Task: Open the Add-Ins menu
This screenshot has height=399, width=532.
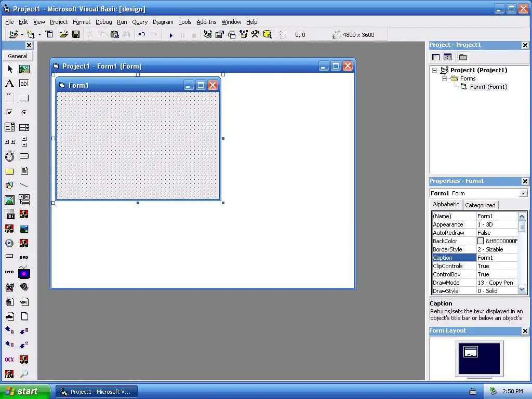Action: point(206,22)
